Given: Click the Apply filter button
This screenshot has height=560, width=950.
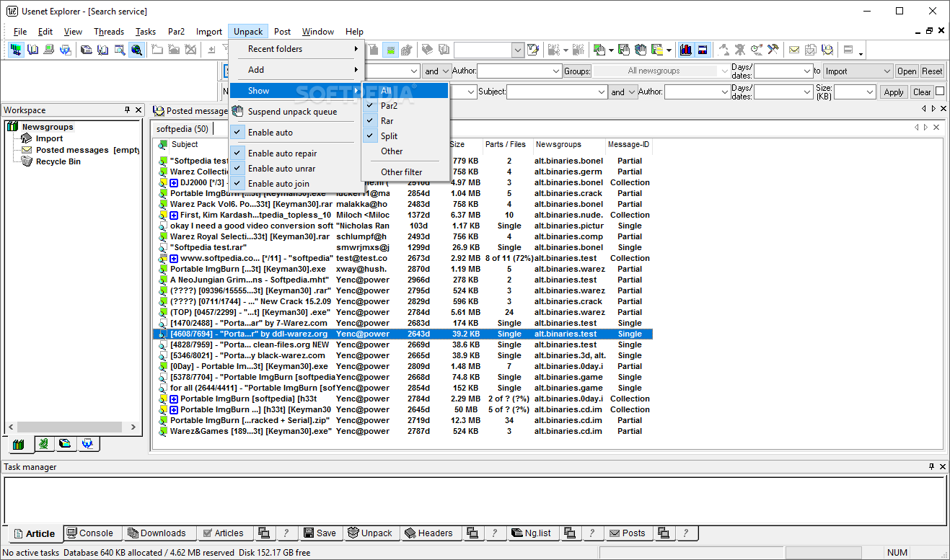Looking at the screenshot, I should click(894, 92).
